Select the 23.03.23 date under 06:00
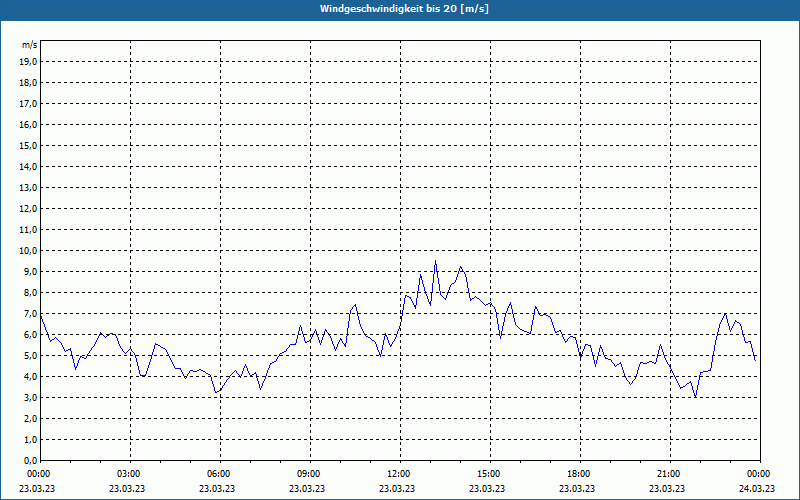Image resolution: width=800 pixels, height=500 pixels. (x=217, y=488)
